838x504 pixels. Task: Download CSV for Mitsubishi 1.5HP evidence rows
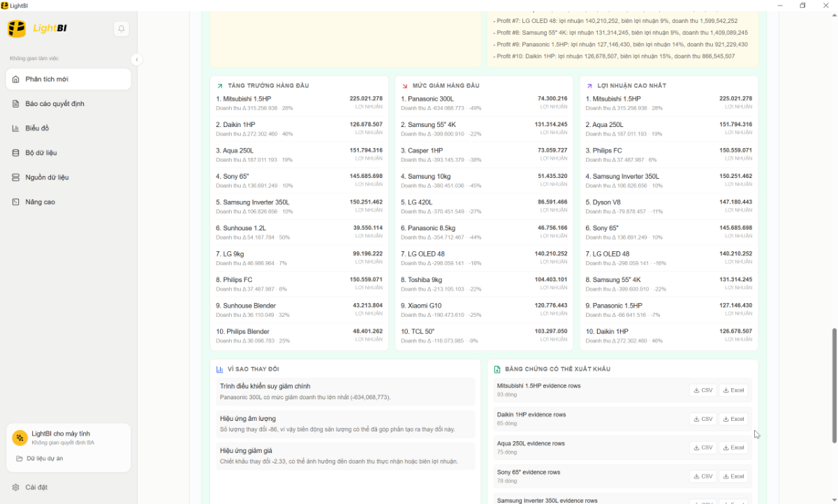click(703, 390)
